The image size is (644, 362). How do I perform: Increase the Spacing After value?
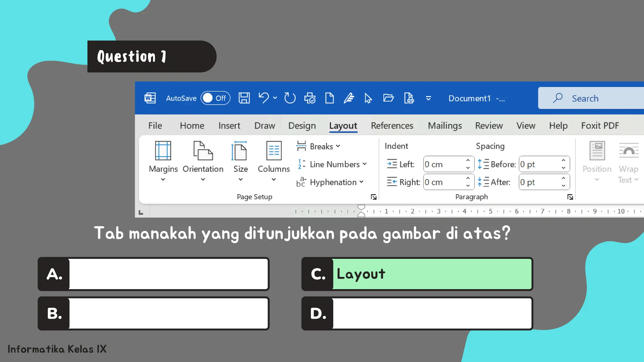click(563, 178)
